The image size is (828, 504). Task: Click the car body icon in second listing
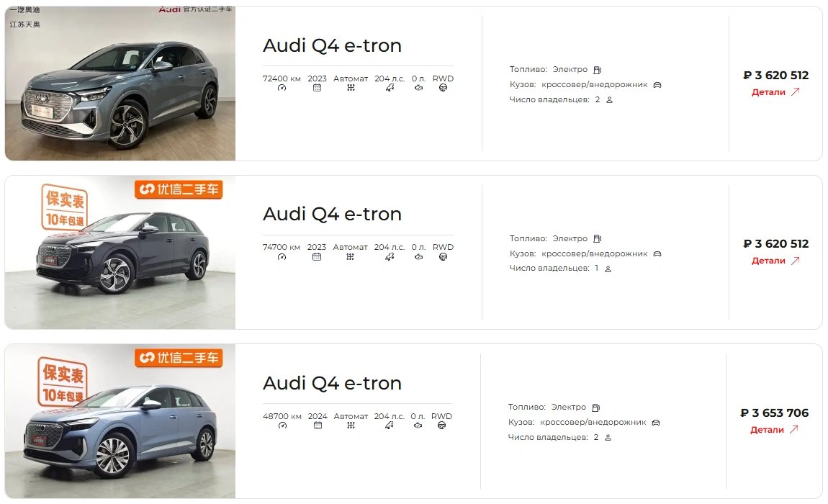point(657,253)
